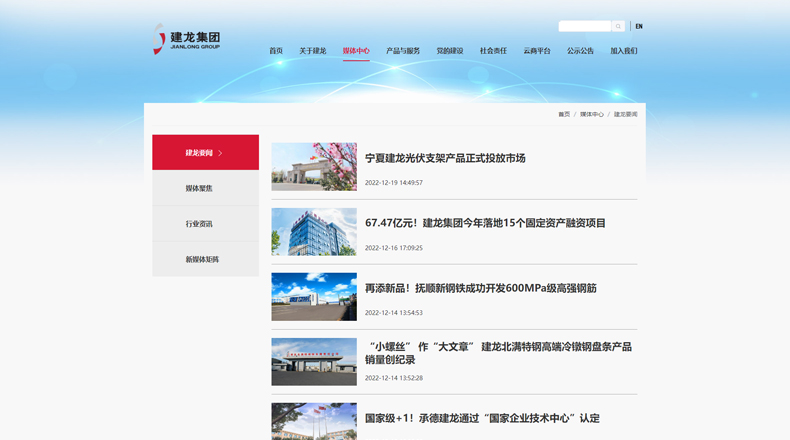Open the 产品与服务 navigation item
The image size is (790, 440).
pos(403,51)
